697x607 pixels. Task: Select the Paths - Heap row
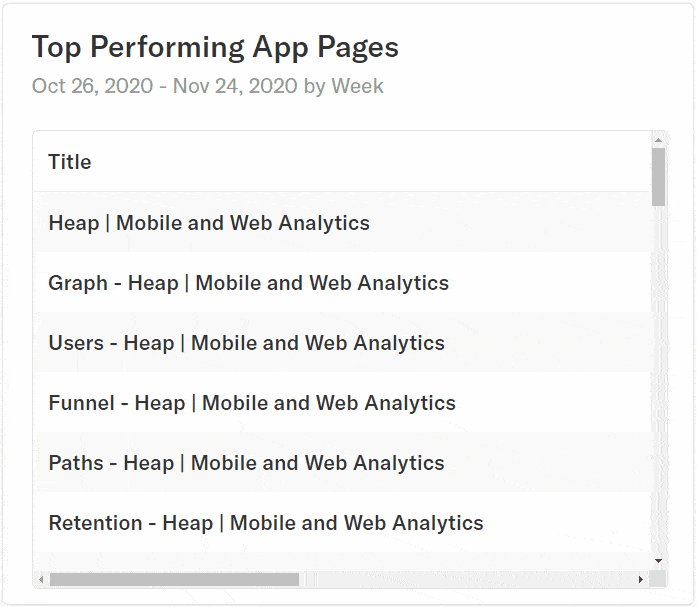[342, 463]
